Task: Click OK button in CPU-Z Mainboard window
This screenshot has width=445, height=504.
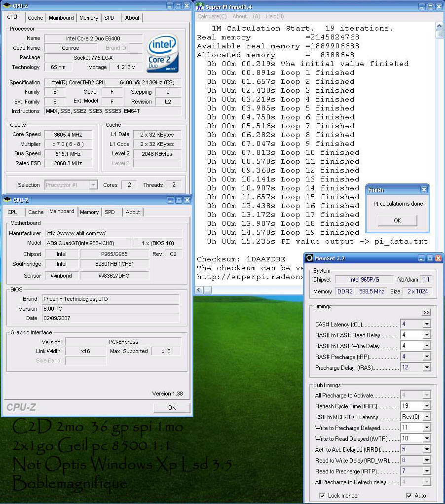Action: click(x=172, y=407)
